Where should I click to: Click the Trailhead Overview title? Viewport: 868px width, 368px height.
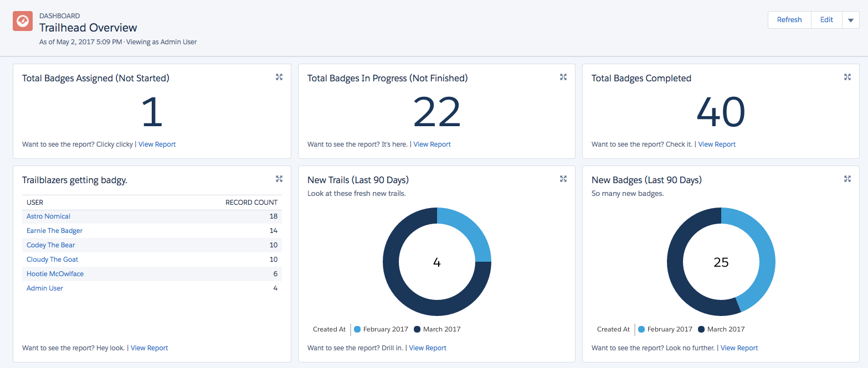point(88,28)
